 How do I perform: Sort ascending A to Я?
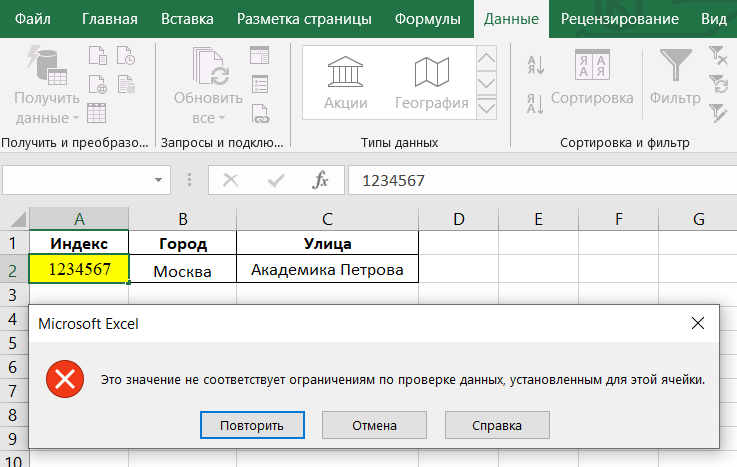(x=535, y=65)
